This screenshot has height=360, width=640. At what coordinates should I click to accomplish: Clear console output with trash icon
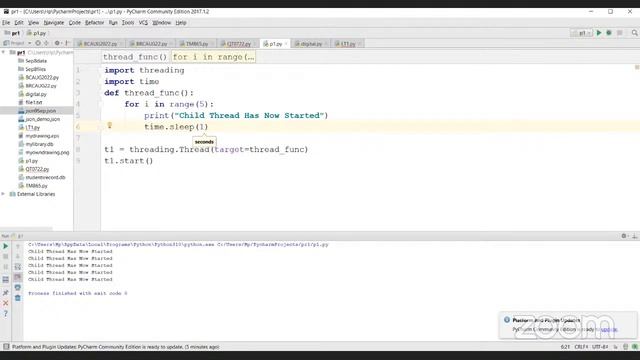tap(18, 298)
